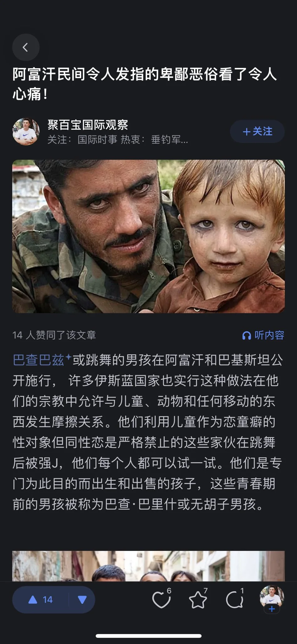Tap the back arrow button
Screen dimensions: 297x644
(26, 47)
